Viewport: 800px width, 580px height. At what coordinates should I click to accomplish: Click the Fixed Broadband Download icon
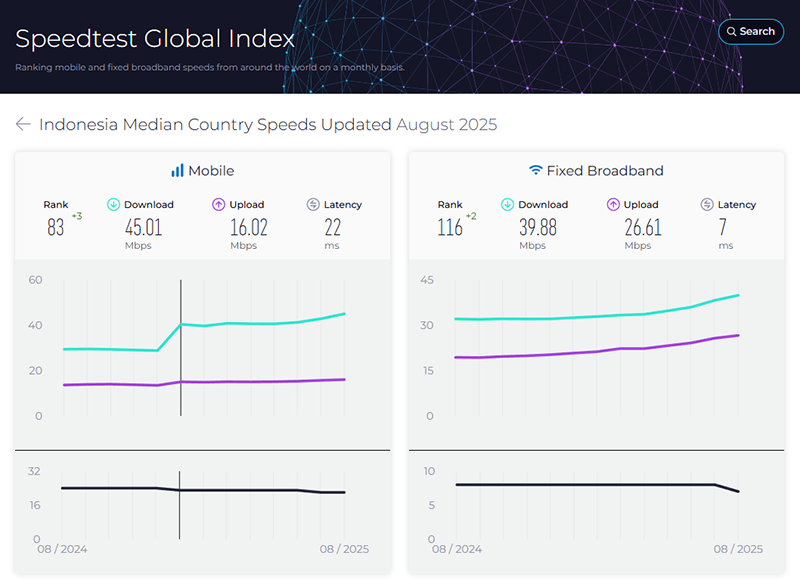(x=507, y=204)
